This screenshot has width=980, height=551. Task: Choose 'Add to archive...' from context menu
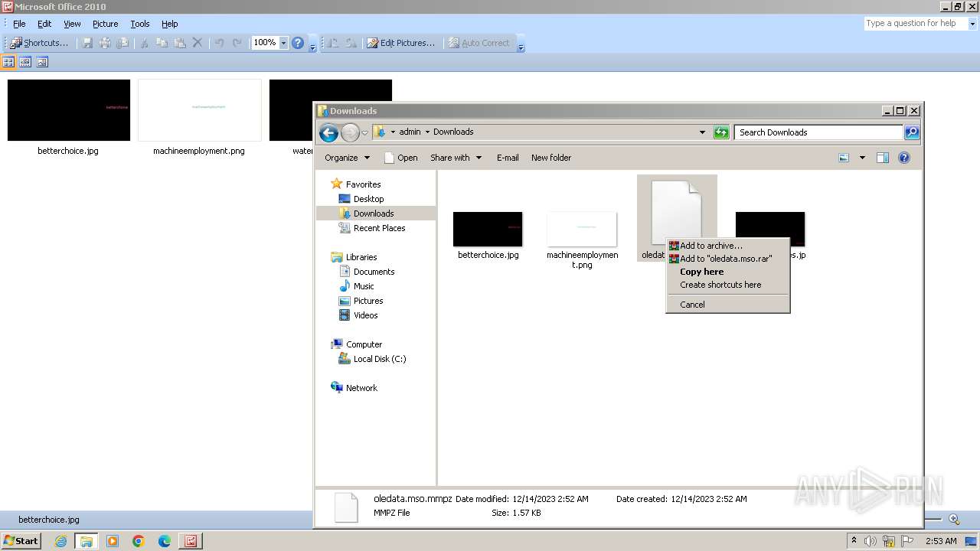pyautogui.click(x=727, y=246)
